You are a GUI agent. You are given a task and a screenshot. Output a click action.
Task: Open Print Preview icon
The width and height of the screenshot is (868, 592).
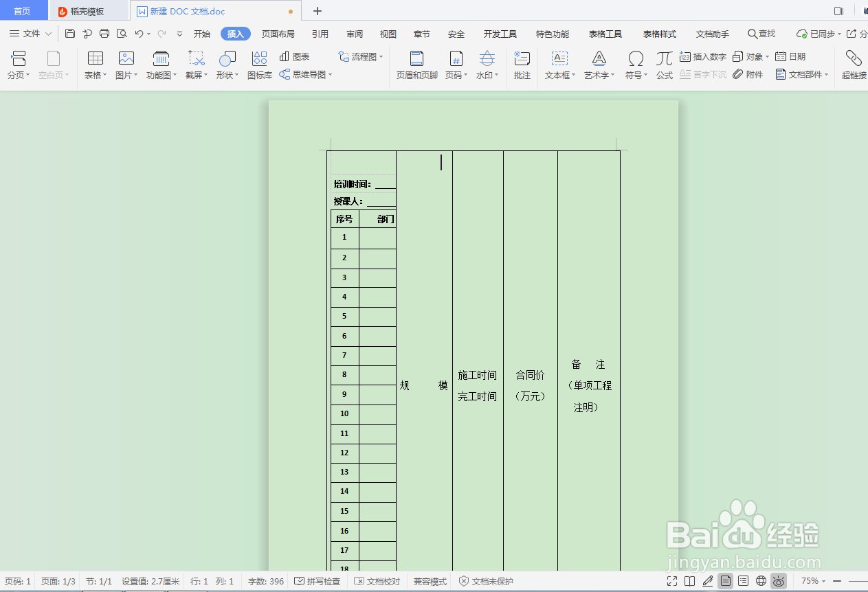click(122, 34)
